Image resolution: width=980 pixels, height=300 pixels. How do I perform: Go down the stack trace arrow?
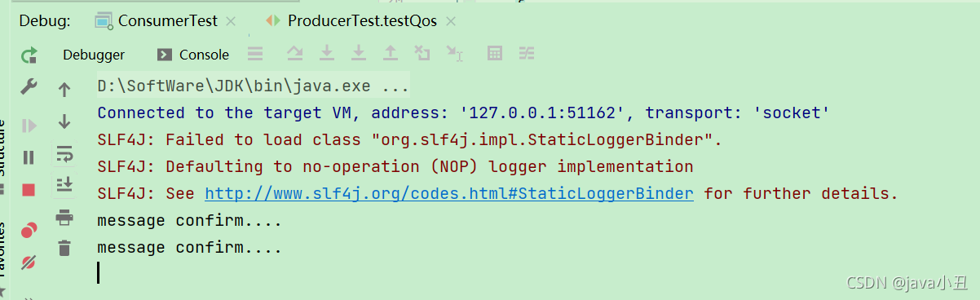pyautogui.click(x=64, y=122)
